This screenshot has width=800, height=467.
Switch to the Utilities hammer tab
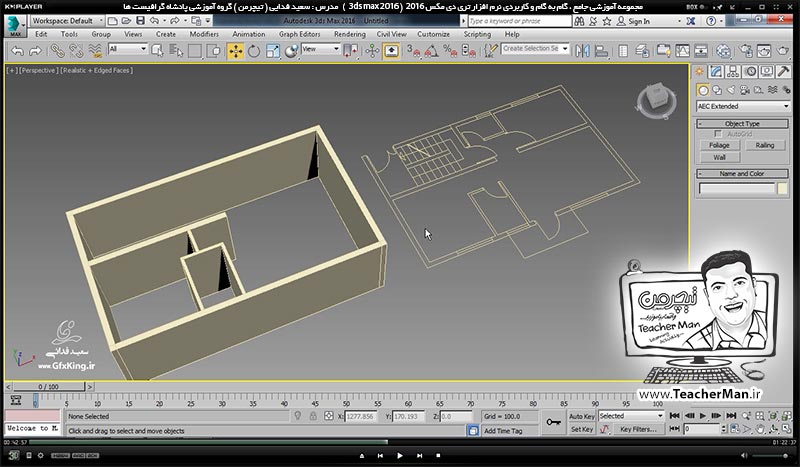click(x=783, y=71)
